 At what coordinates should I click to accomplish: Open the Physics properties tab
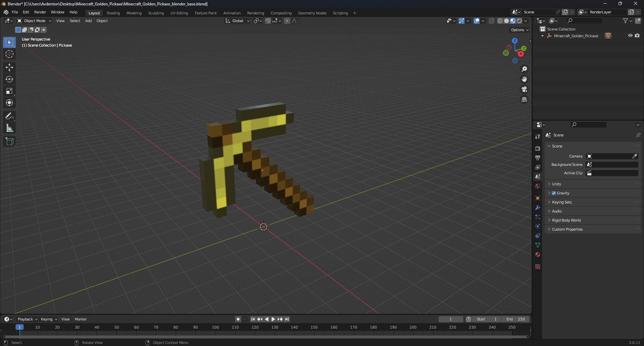coord(538,226)
